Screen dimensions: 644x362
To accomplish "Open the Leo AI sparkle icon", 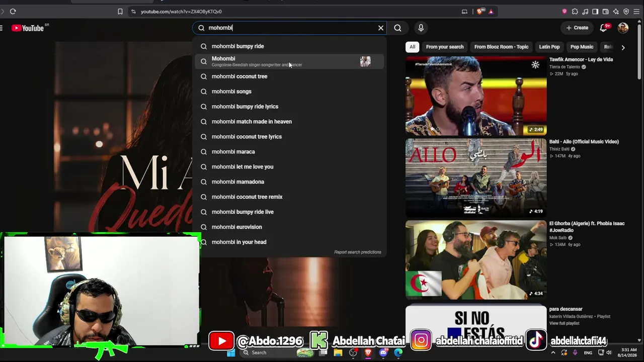I will pyautogui.click(x=616, y=12).
